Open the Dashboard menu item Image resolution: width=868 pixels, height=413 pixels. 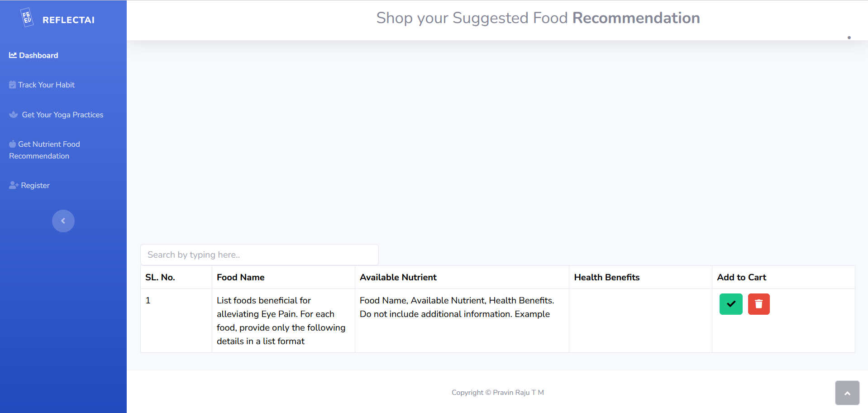pyautogui.click(x=38, y=55)
